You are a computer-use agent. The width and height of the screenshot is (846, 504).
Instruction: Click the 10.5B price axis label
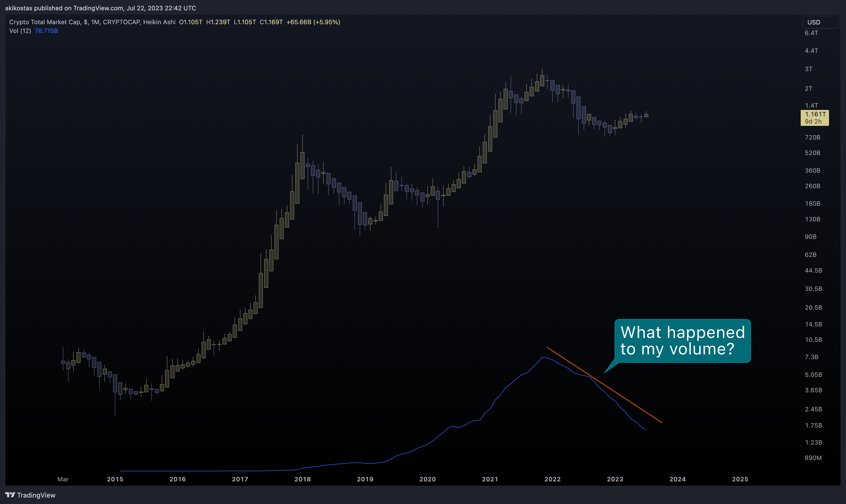[813, 340]
